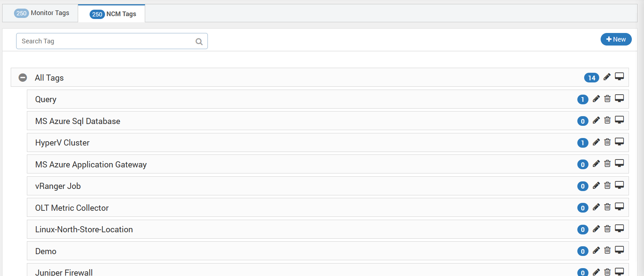
Task: Click the search magnifier icon
Action: point(199,42)
